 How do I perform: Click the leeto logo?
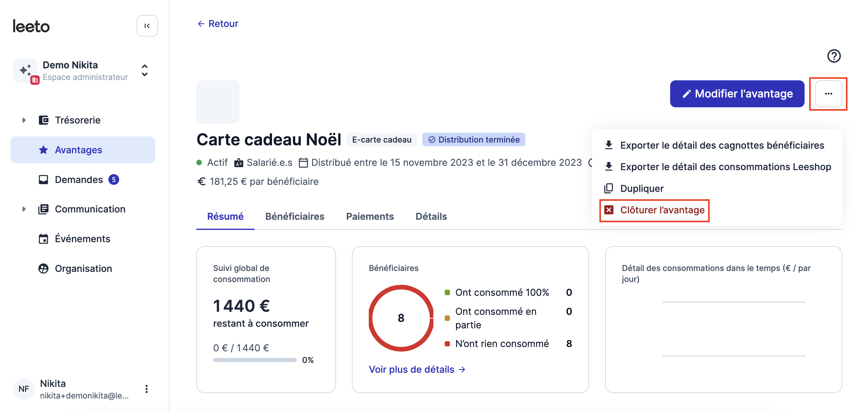(31, 26)
